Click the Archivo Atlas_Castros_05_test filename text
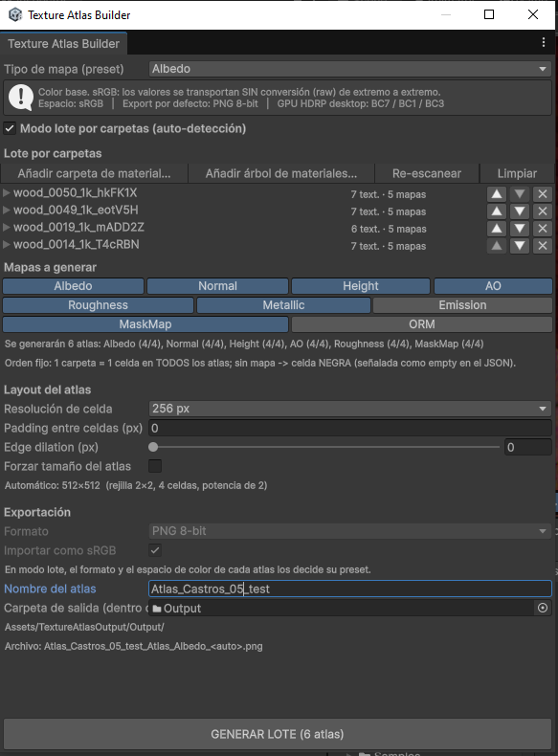 click(134, 647)
